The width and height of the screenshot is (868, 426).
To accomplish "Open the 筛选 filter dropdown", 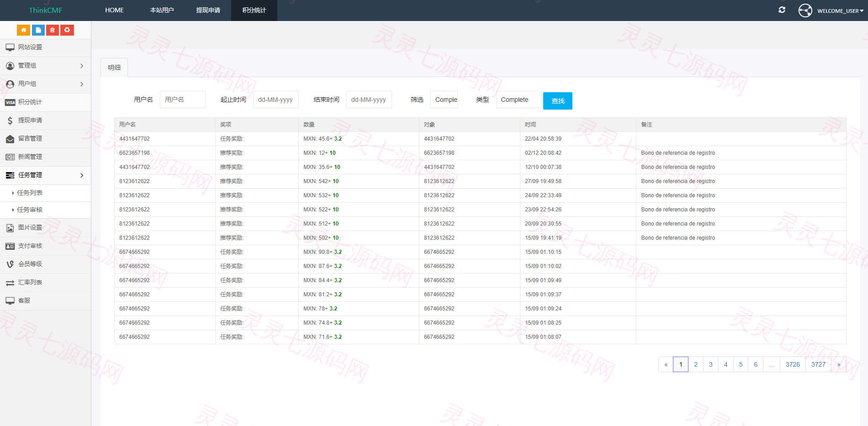I will tap(444, 100).
